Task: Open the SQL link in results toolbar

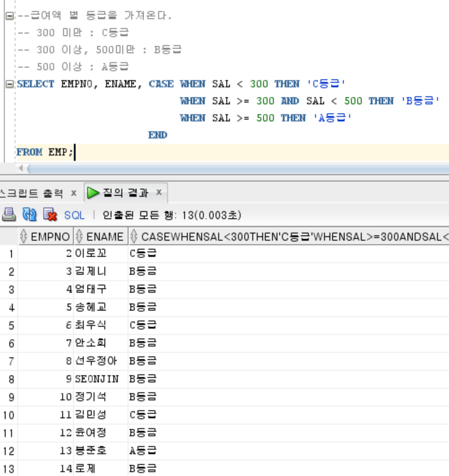Action: [74, 215]
